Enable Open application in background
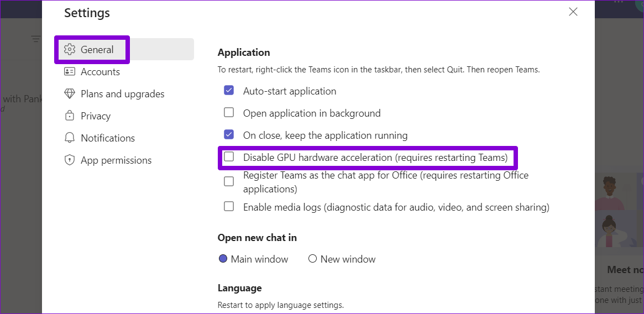Image resolution: width=644 pixels, height=314 pixels. point(229,113)
